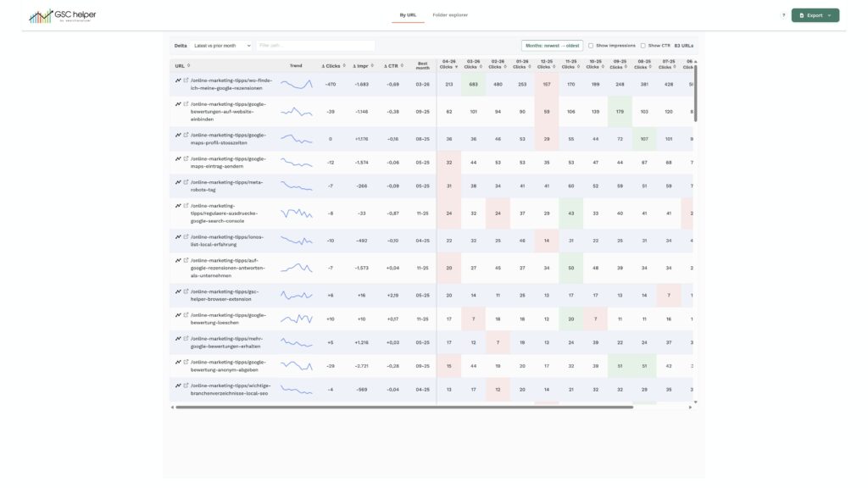
Task: Sort by 07-25 Clicks column header
Action: tap(668, 64)
